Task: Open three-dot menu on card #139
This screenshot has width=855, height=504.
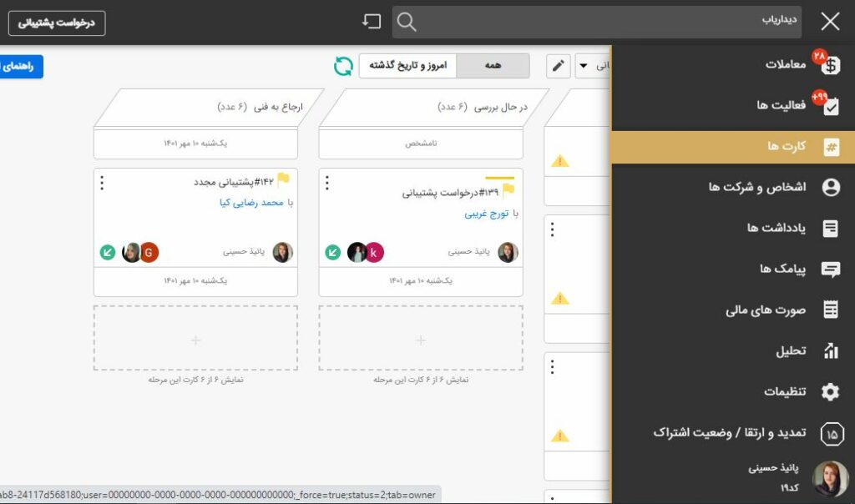Action: pyautogui.click(x=327, y=183)
